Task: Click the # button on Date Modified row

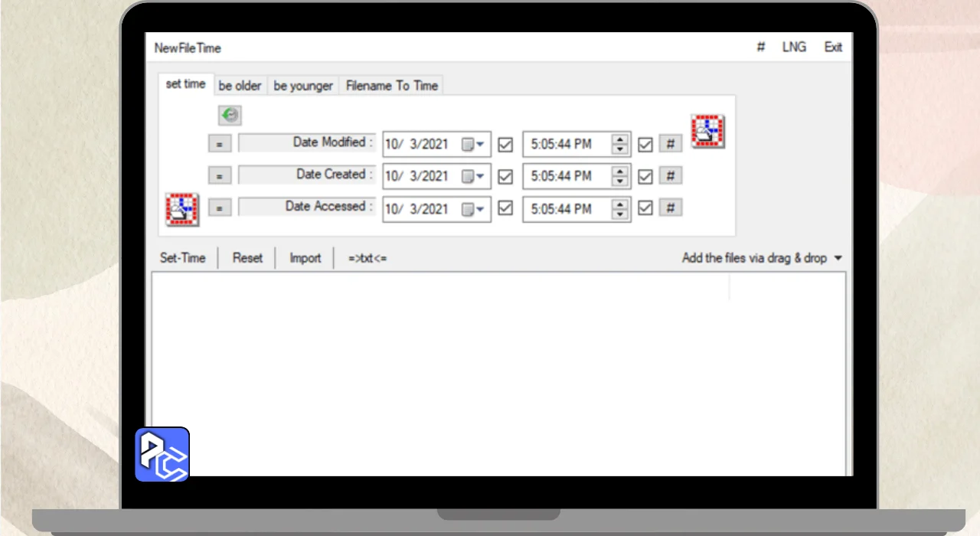Action: click(x=670, y=143)
